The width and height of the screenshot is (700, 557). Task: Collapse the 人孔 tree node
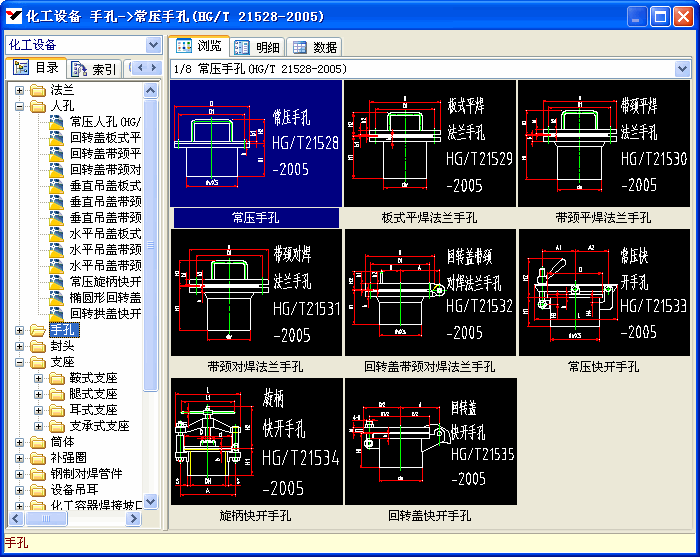(20, 106)
